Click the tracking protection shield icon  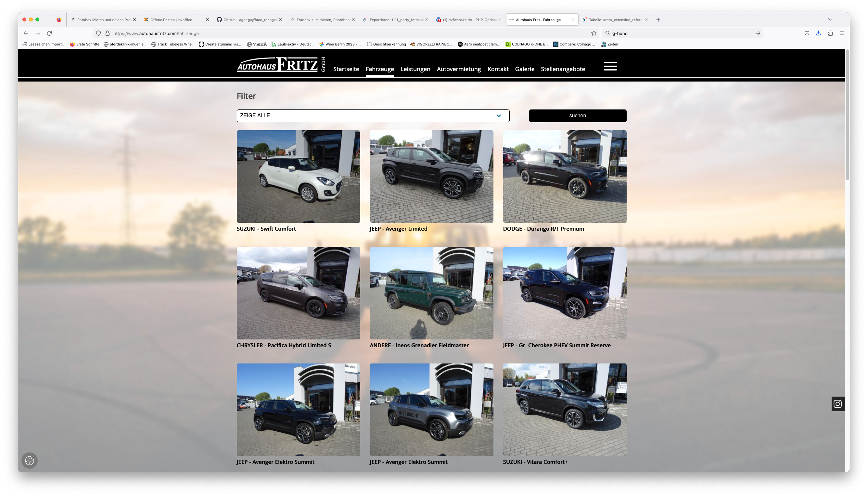click(98, 33)
